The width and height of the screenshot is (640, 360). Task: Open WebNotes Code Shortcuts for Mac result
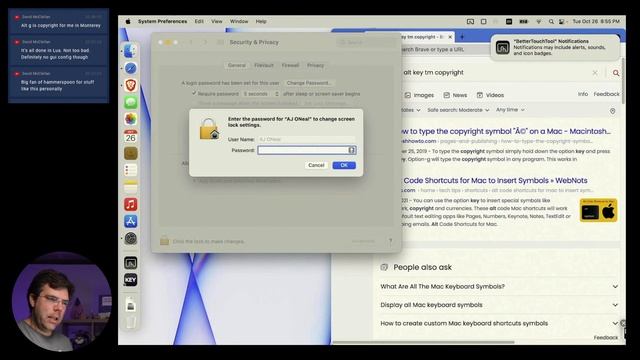point(495,180)
